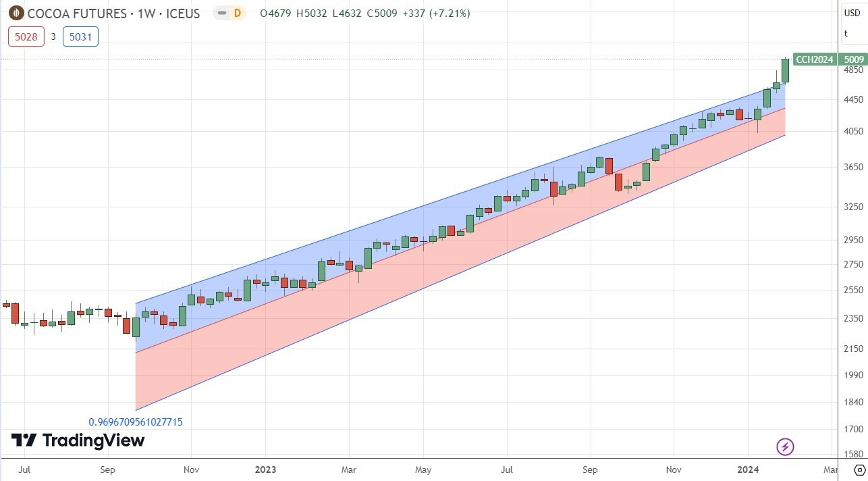This screenshot has height=481, width=868.
Task: Toggle currency display by clicking USD label
Action: click(852, 13)
